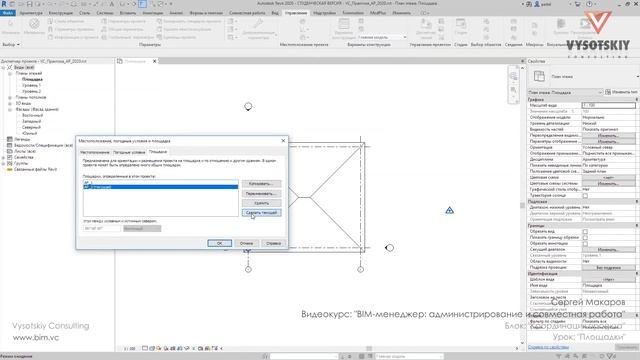Click the zoom region icon on navigation bar
Viewport: 640px width, 360px height.
(513, 90)
